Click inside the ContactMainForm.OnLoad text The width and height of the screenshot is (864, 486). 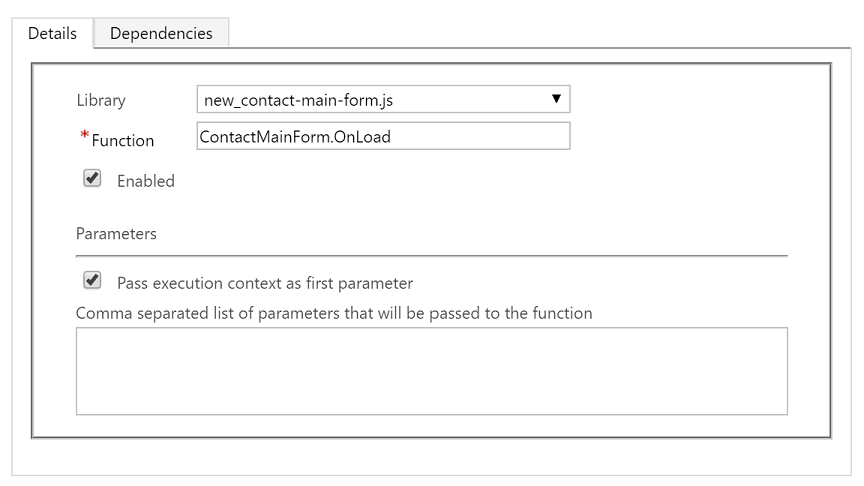click(295, 137)
